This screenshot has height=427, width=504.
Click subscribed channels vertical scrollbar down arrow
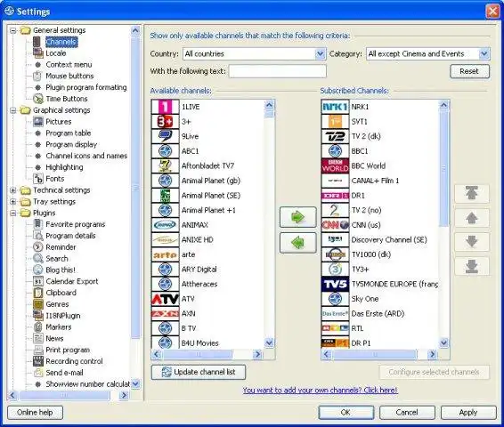pos(443,342)
